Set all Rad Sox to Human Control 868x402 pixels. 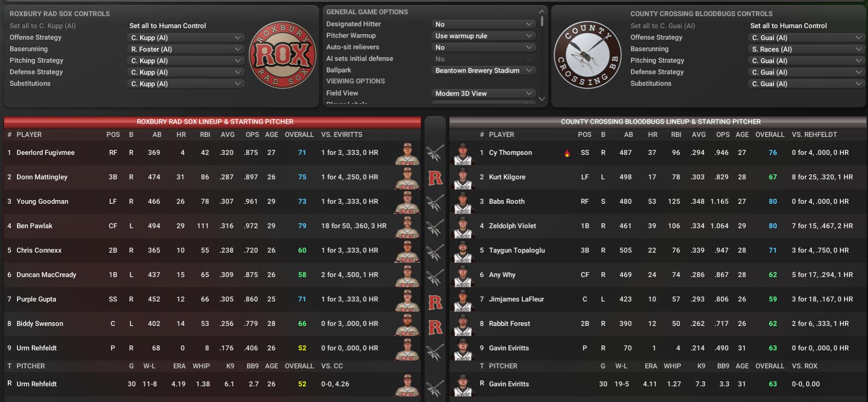pos(167,26)
